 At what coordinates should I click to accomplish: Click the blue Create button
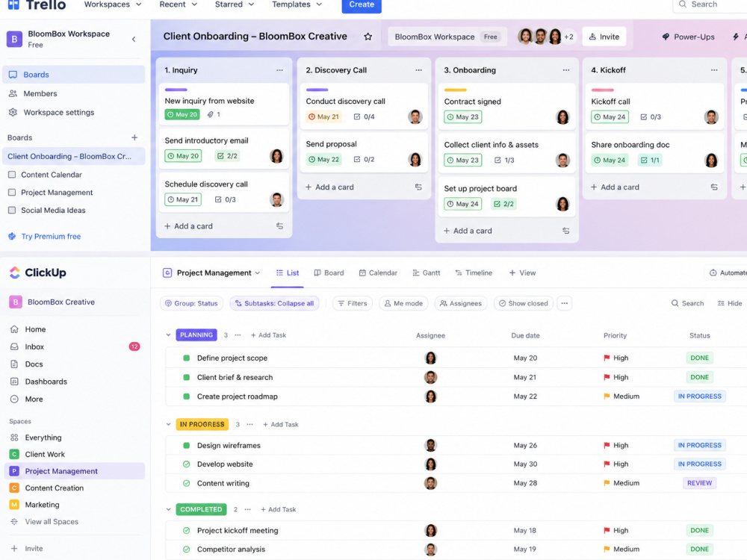coord(362,4)
